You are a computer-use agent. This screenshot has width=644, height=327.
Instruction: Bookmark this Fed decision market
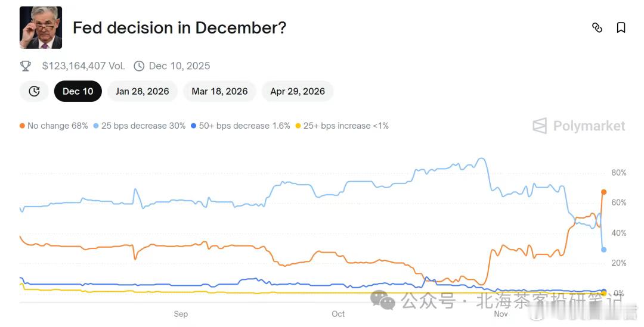pos(621,27)
